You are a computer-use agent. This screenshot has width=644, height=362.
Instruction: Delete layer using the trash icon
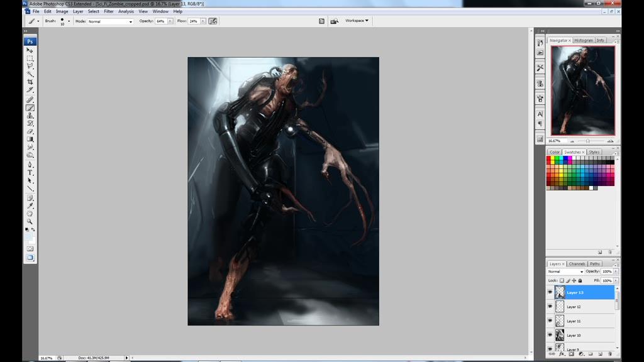click(610, 354)
